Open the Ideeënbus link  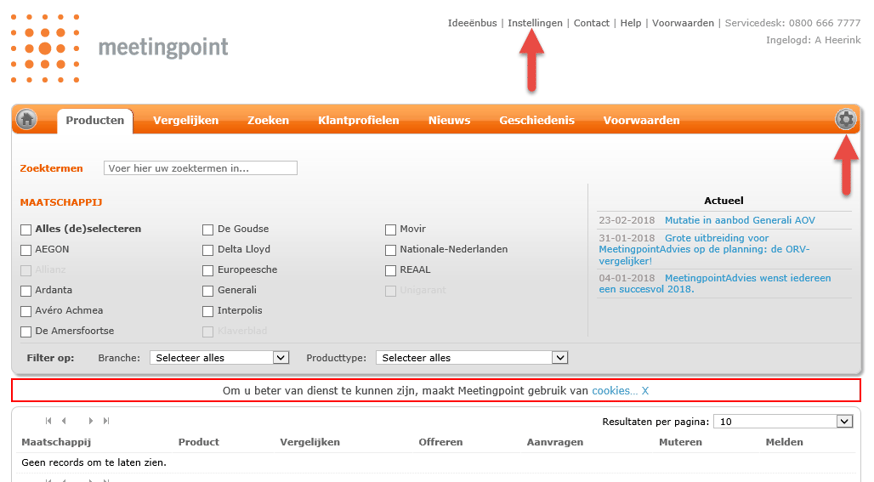(x=472, y=23)
